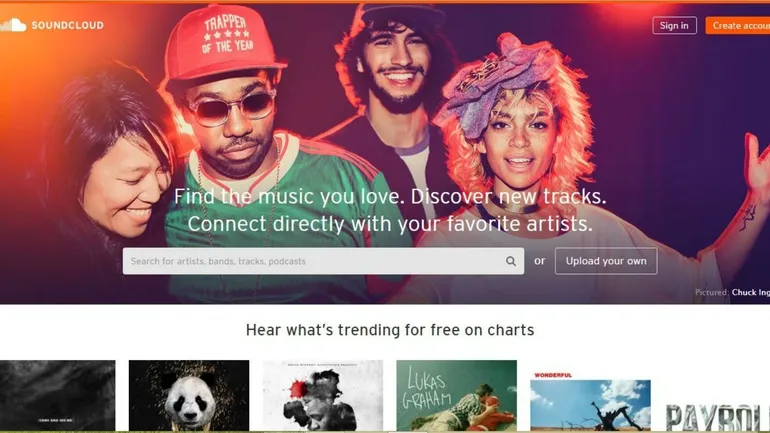Click the trending on charts heading
The width and height of the screenshot is (770, 433).
(390, 330)
